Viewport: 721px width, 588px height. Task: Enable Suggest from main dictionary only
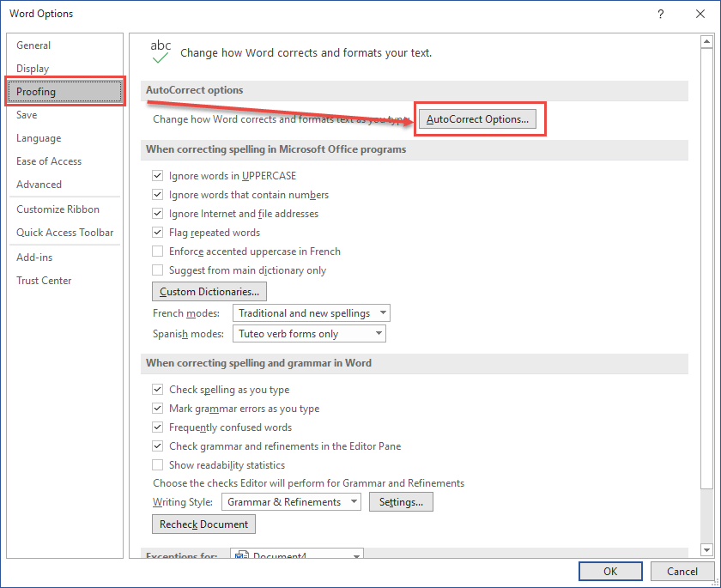pyautogui.click(x=157, y=270)
